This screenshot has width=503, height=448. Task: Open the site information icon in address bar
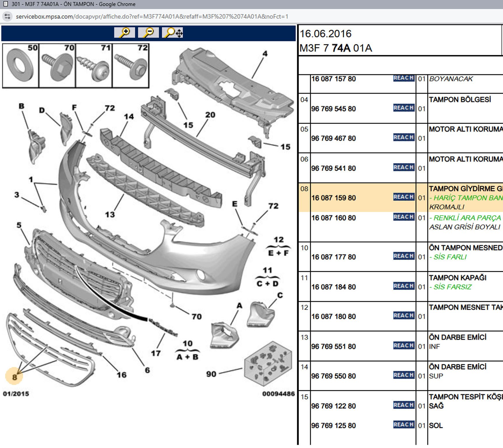pos(7,17)
